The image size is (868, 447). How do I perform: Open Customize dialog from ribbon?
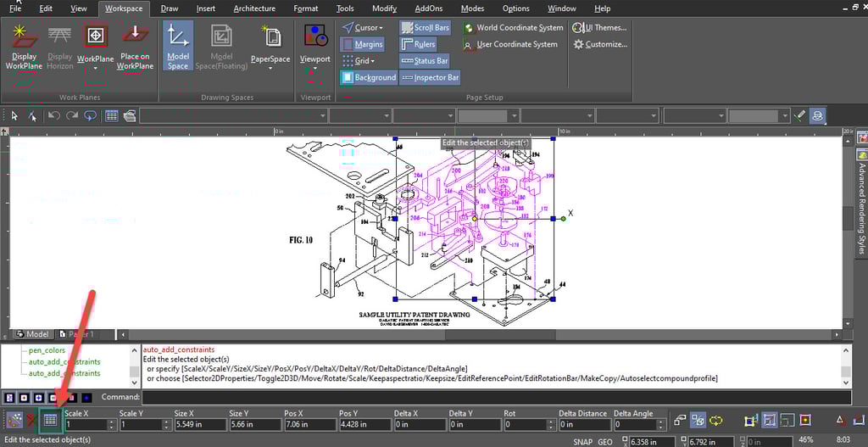click(x=600, y=44)
